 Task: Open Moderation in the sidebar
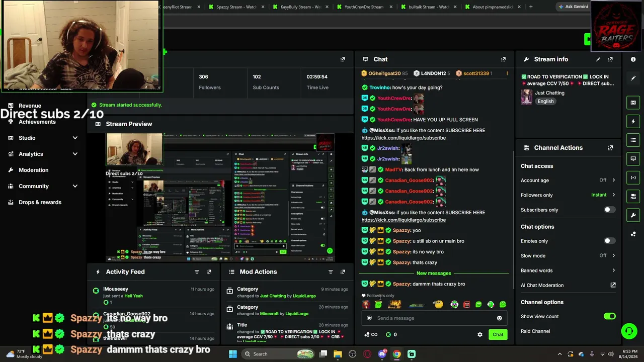coord(33,170)
